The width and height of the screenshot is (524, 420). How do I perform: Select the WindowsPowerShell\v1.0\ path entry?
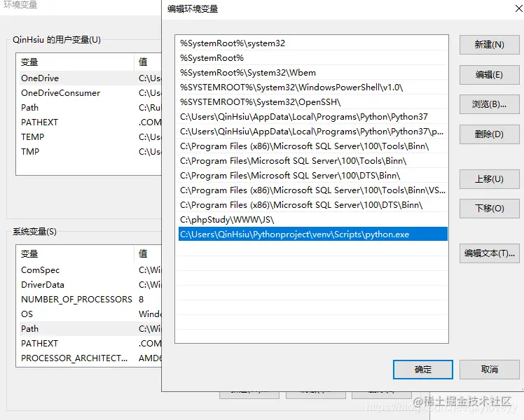pos(313,87)
